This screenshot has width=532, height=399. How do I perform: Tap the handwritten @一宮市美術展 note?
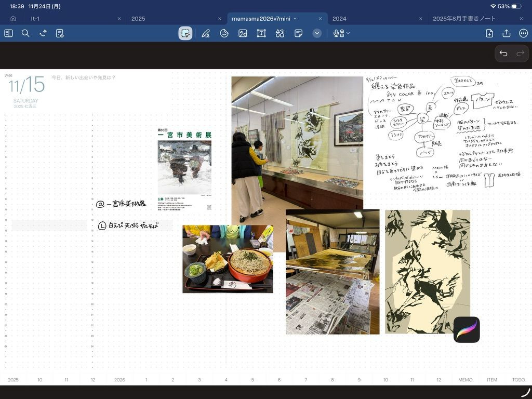(121, 204)
